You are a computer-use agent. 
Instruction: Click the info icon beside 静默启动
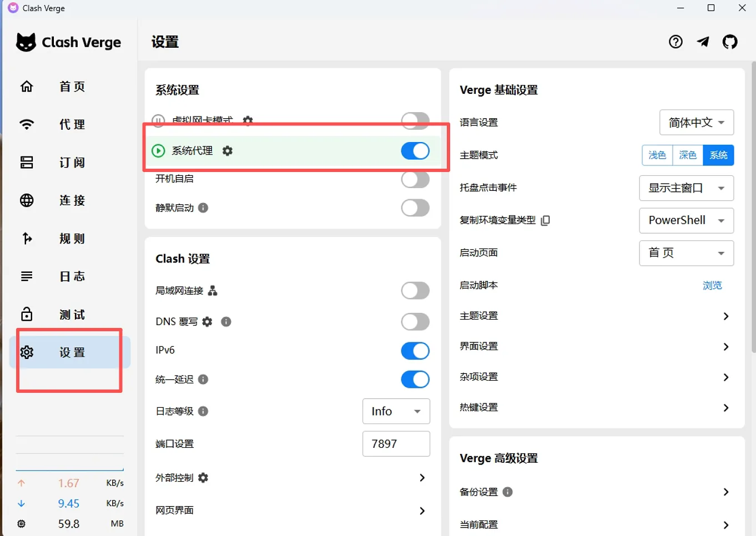pyautogui.click(x=203, y=208)
